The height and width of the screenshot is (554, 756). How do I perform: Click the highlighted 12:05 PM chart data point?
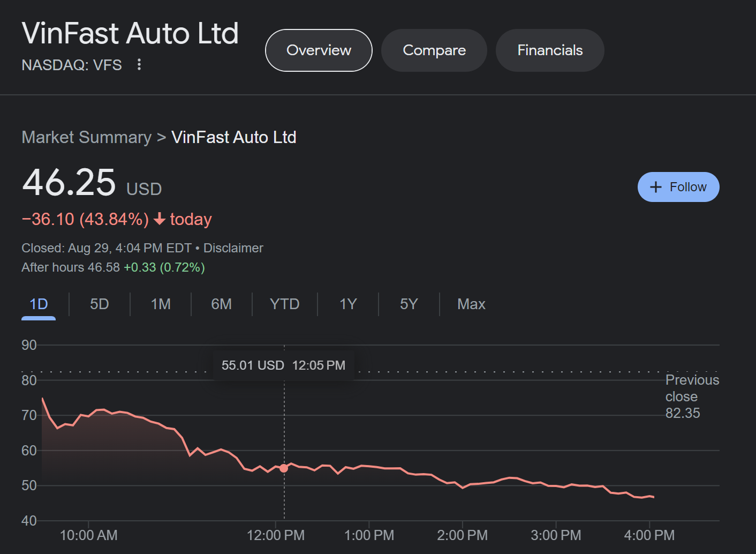pyautogui.click(x=284, y=468)
